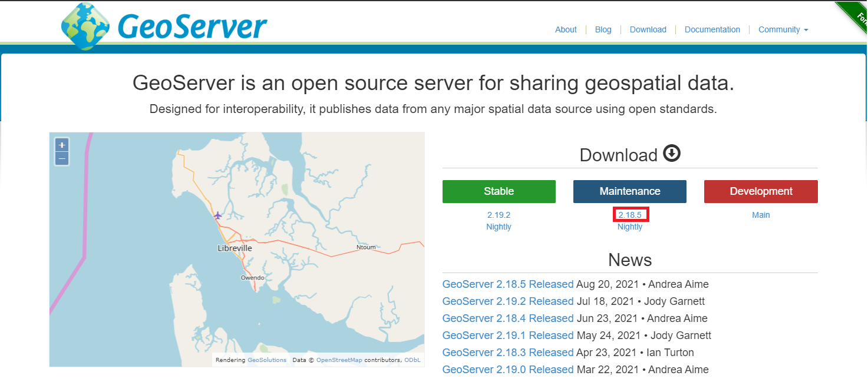This screenshot has width=868, height=392.
Task: Open the Download menu item
Action: click(648, 29)
